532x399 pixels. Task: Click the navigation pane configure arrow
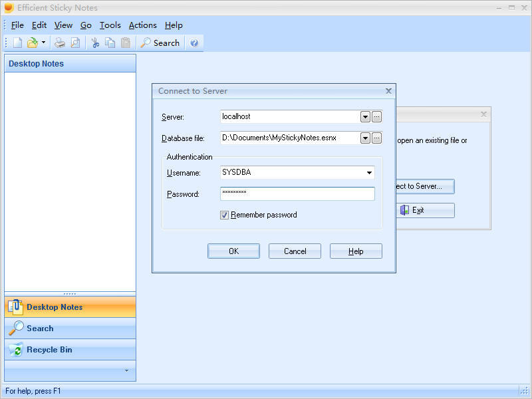coord(126,370)
